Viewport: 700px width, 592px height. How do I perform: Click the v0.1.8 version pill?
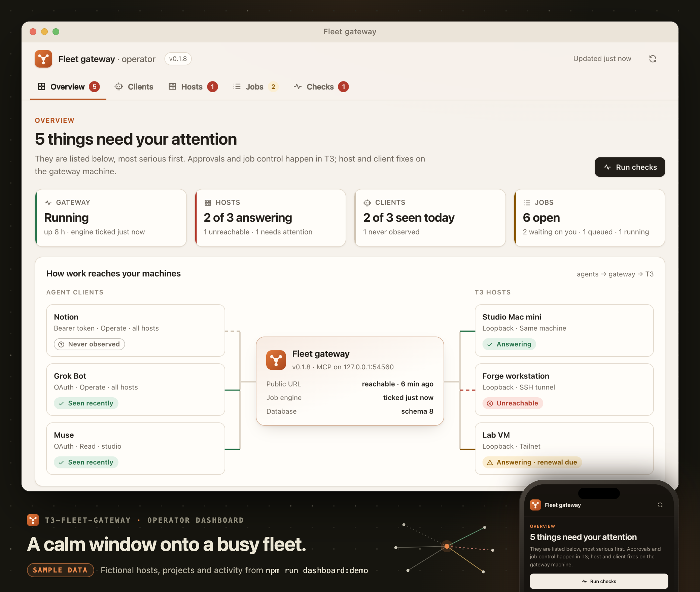click(178, 59)
